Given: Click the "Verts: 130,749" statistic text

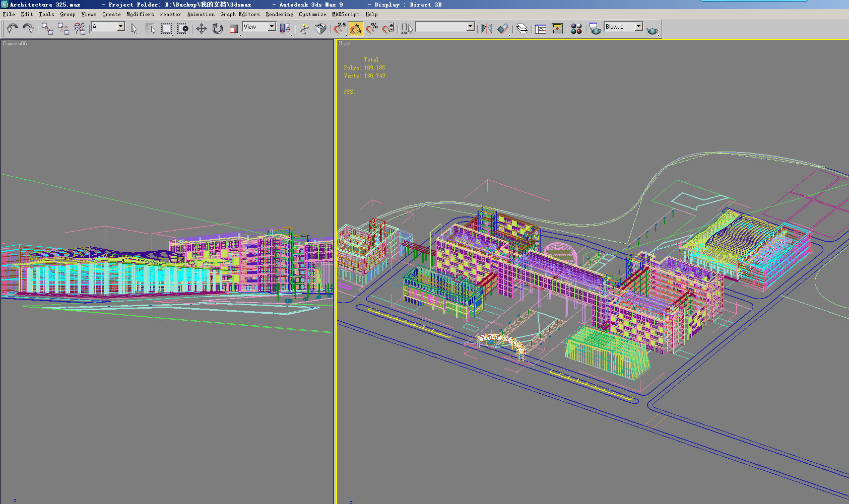Looking at the screenshot, I should coord(364,76).
